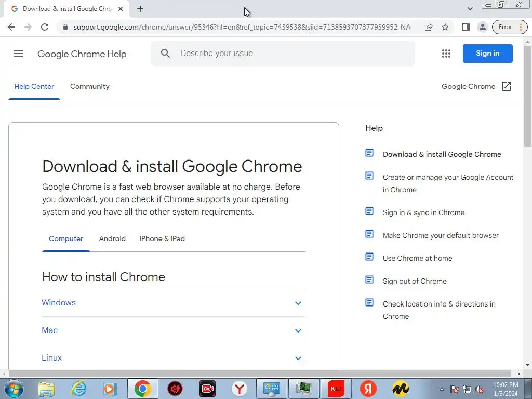
Task: Open the Google apps grid icon
Action: coord(446,54)
